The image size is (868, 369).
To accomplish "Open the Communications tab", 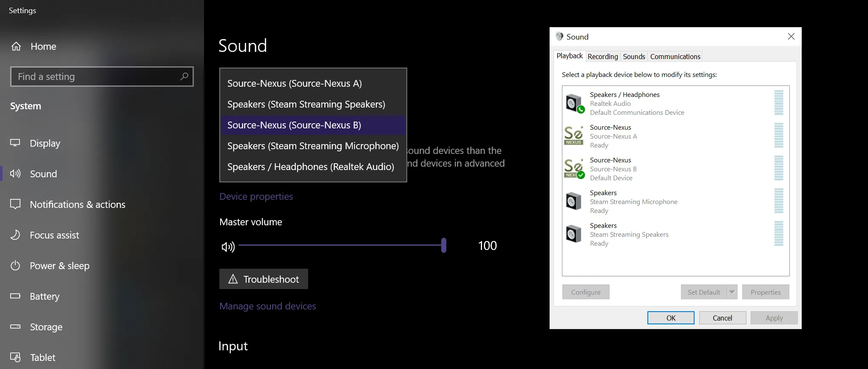I will tap(675, 57).
